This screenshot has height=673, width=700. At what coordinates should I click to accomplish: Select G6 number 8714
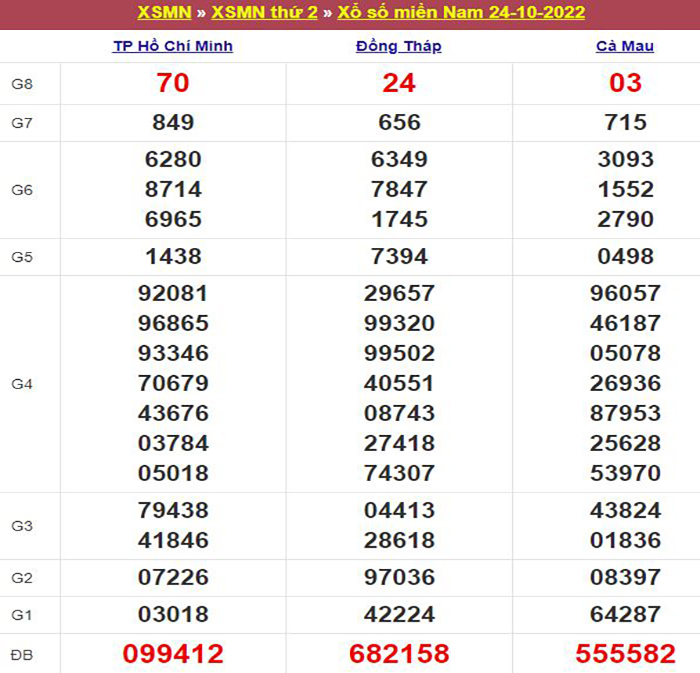(x=173, y=189)
